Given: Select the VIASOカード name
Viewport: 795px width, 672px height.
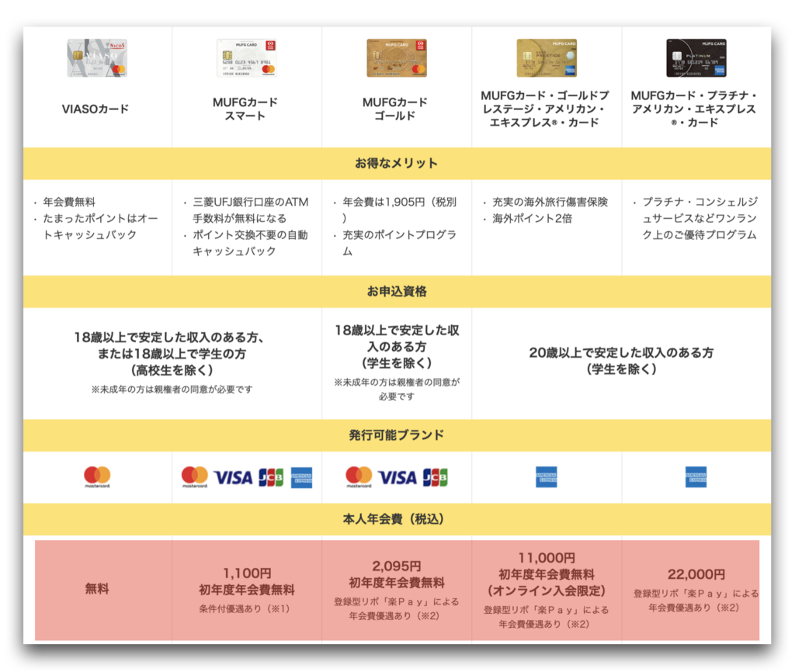Looking at the screenshot, I should point(95,109).
